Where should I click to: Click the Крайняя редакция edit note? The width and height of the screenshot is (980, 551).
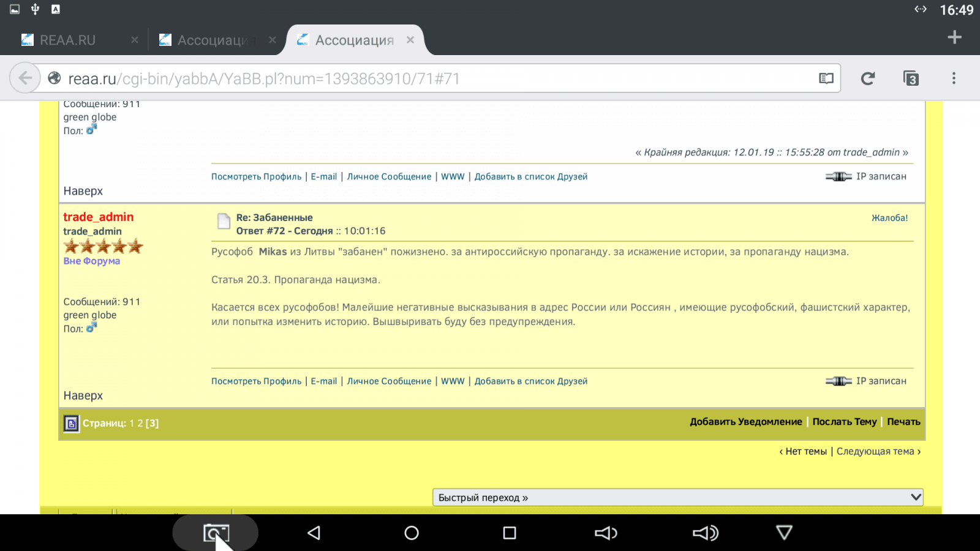[772, 152]
